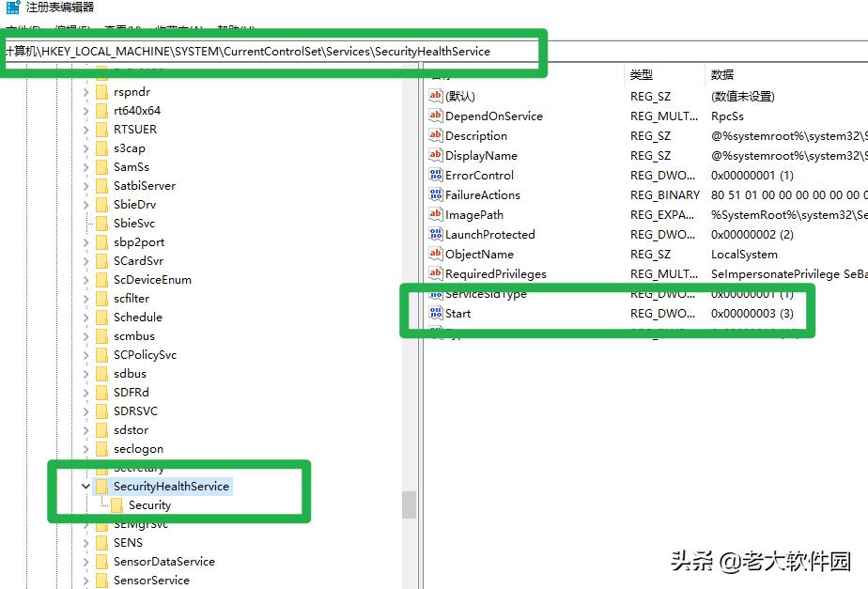Click the rspndr folder icon
The width and height of the screenshot is (868, 589).
coord(101,92)
